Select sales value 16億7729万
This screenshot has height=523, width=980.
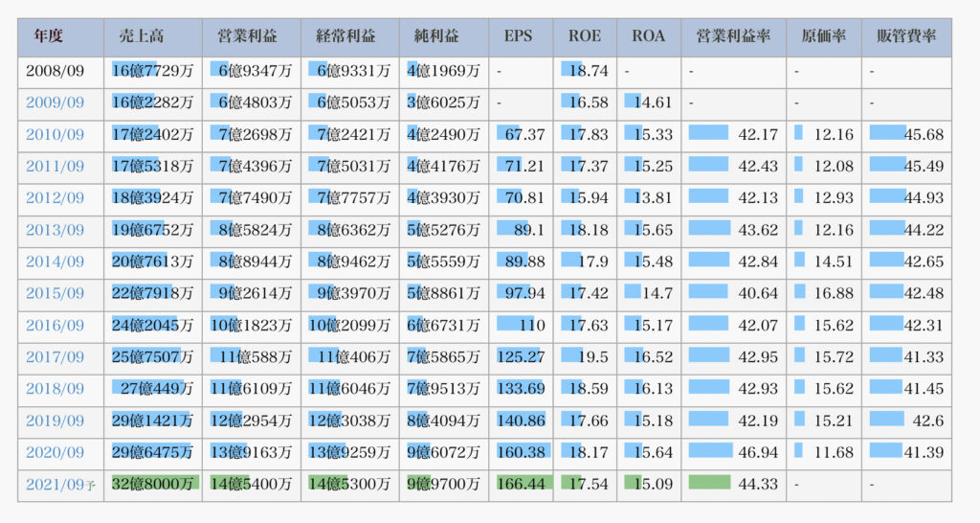[152, 71]
